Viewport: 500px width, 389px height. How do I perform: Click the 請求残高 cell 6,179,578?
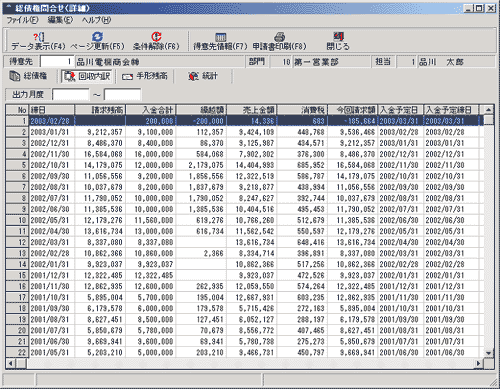[x=100, y=308]
